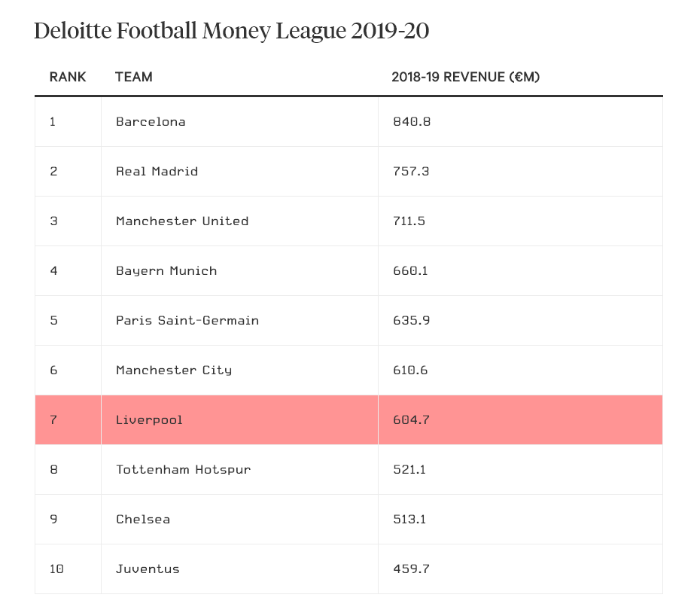
Task: Click the 2018-19 REVENUE column header
Action: point(466,77)
